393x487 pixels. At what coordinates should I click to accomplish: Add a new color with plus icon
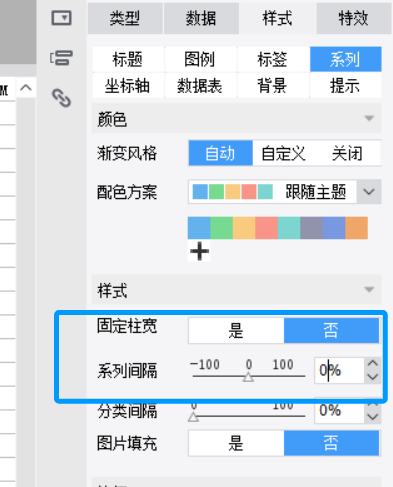(199, 251)
